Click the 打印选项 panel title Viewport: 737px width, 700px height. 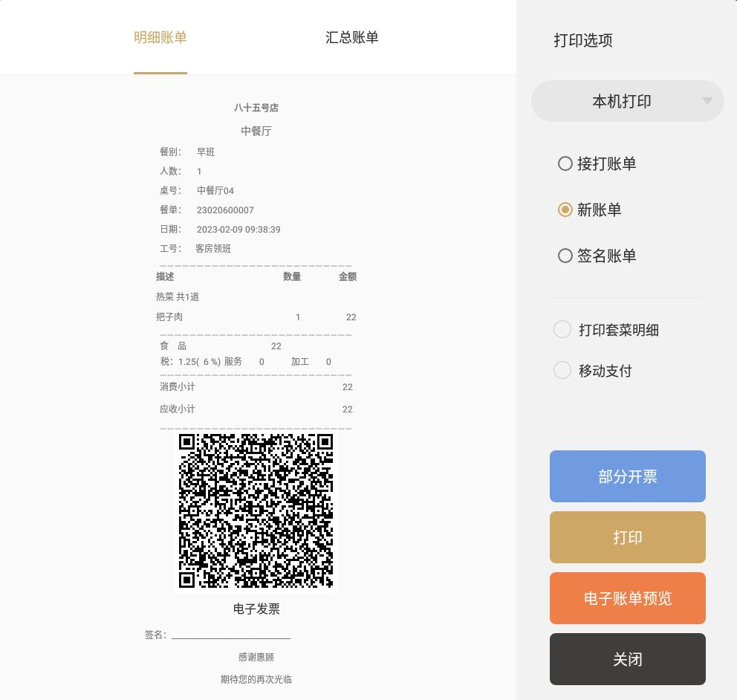pyautogui.click(x=582, y=40)
